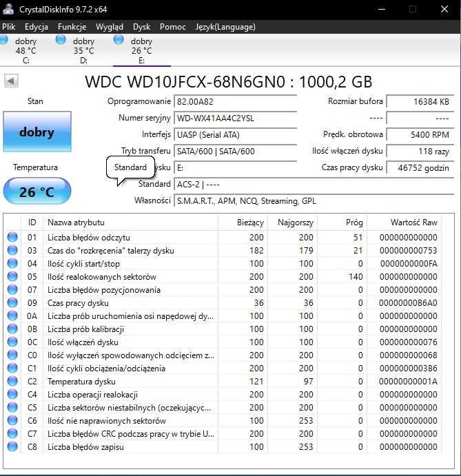Click status circle for attribute 0B

[12, 329]
